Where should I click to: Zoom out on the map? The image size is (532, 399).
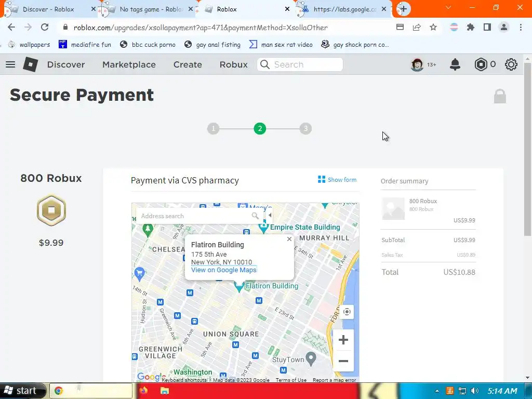(343, 361)
